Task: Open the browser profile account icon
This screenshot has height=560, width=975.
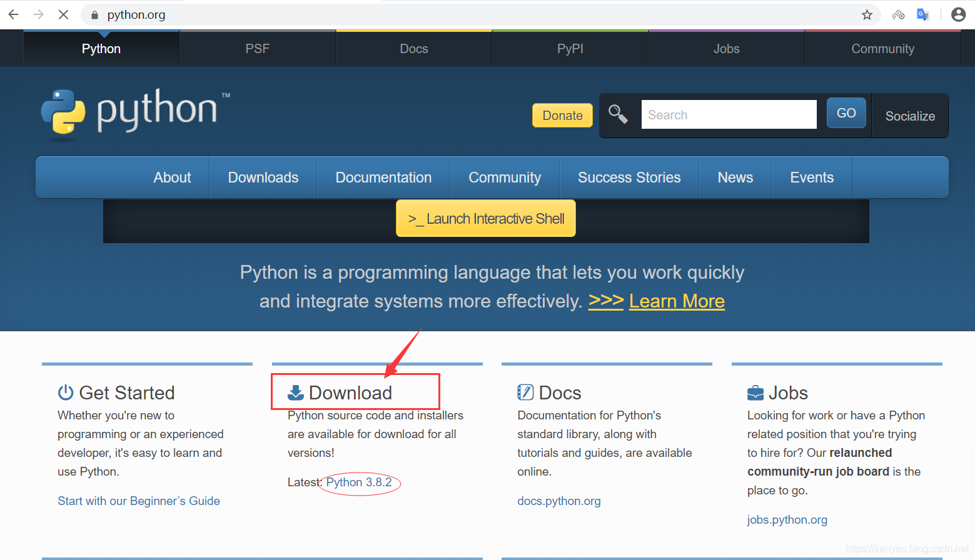Action: tap(958, 14)
